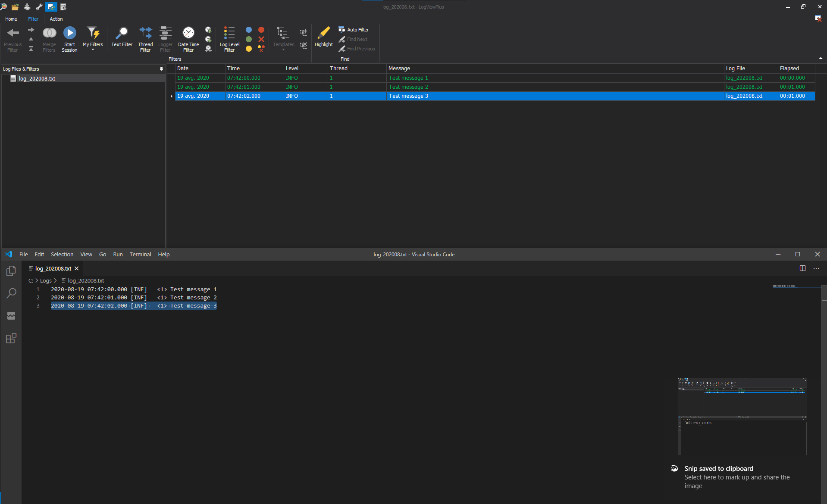Screen dimensions: 827x504
Task: Open the Extensions view in VS Code
Action: 11,338
